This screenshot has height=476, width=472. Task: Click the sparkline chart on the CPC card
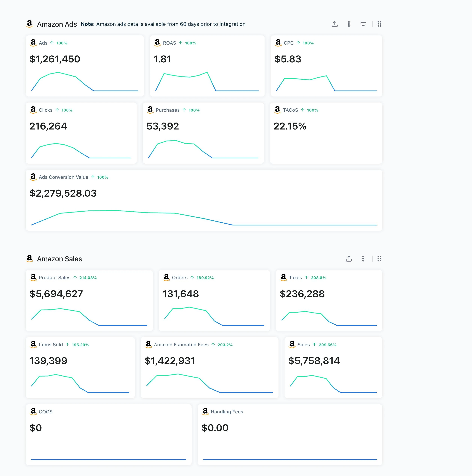pos(326,83)
